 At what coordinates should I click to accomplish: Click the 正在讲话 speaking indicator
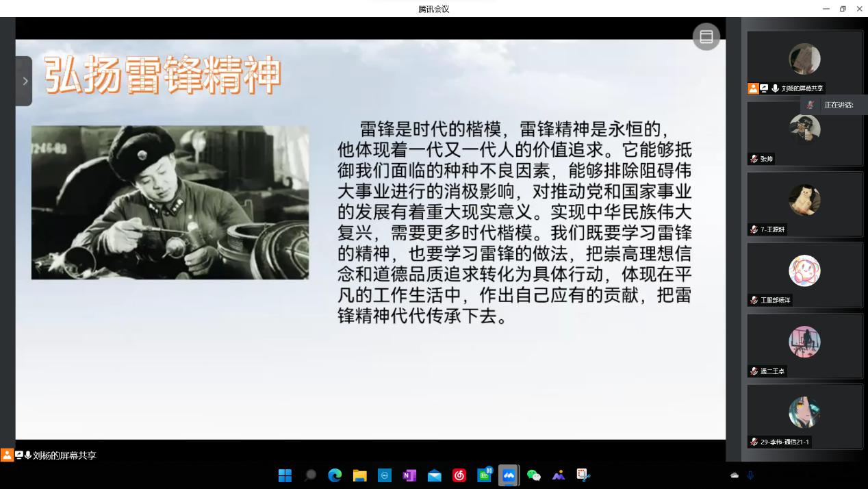point(838,105)
